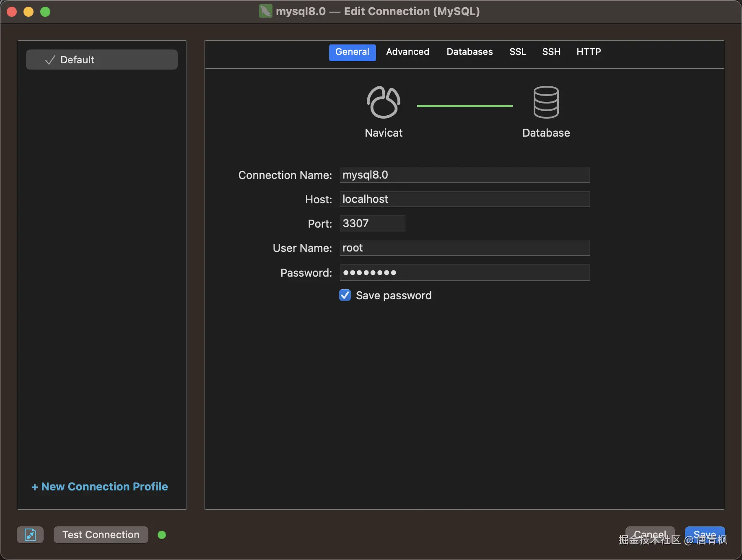Screen dimensions: 742x560
Task: Click the Host label
Action: tap(319, 200)
